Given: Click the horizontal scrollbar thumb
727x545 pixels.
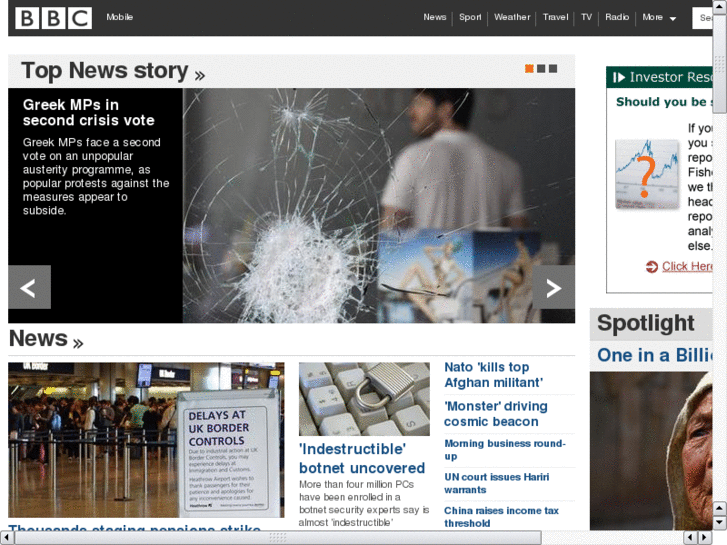Looking at the screenshot, I should point(278,537).
